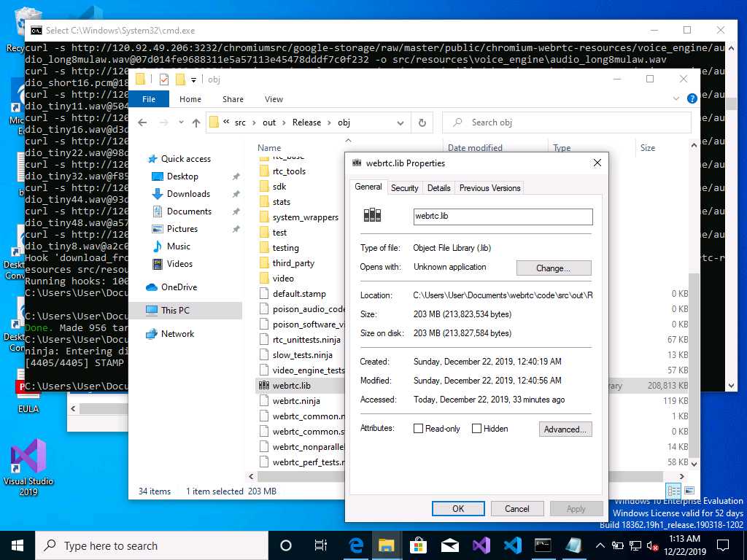Open Task View on the taskbar
747x560 pixels.
(x=321, y=545)
